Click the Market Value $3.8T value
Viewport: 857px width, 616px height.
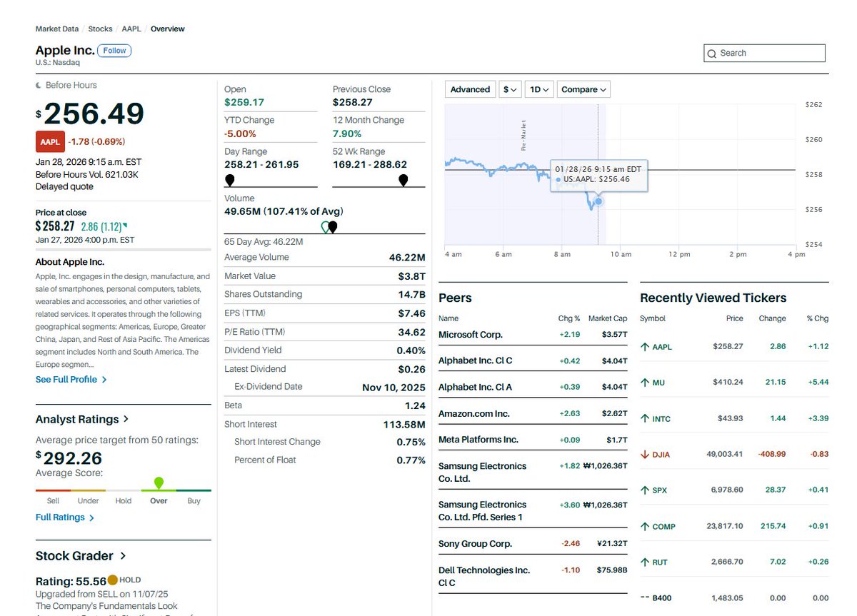pos(412,276)
